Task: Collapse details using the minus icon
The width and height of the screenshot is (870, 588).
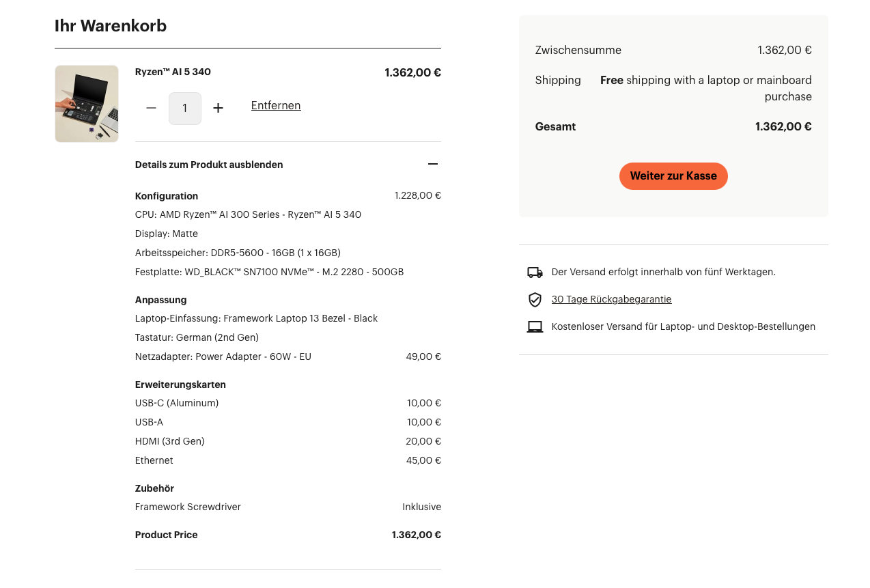Action: click(432, 164)
